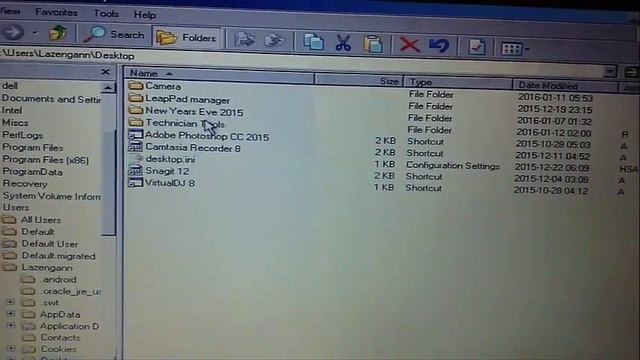Open the address bar dropdown arrow
Image resolution: width=640 pixels, height=360 pixels.
[x=610, y=72]
